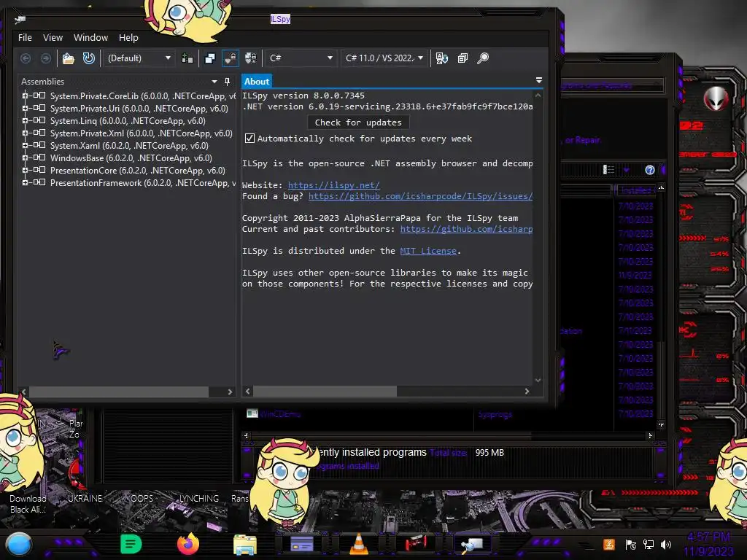Open the Assemblies panel options arrow
747x560 pixels.
click(x=214, y=82)
